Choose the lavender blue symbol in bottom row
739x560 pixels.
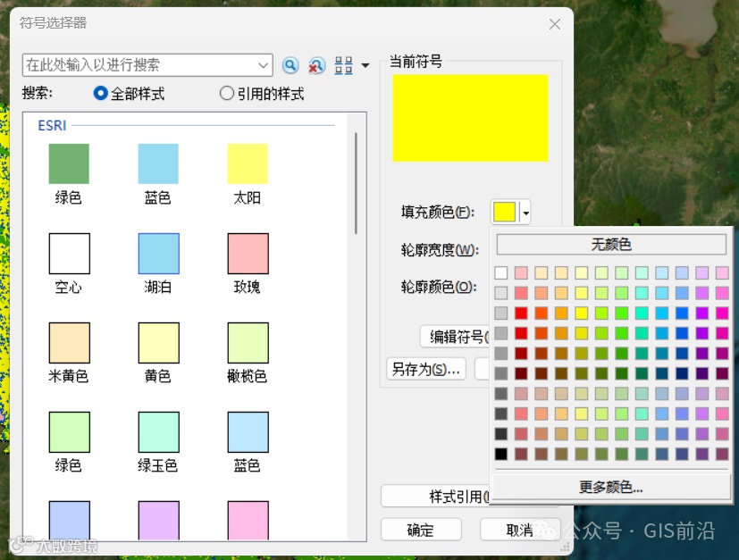click(70, 521)
